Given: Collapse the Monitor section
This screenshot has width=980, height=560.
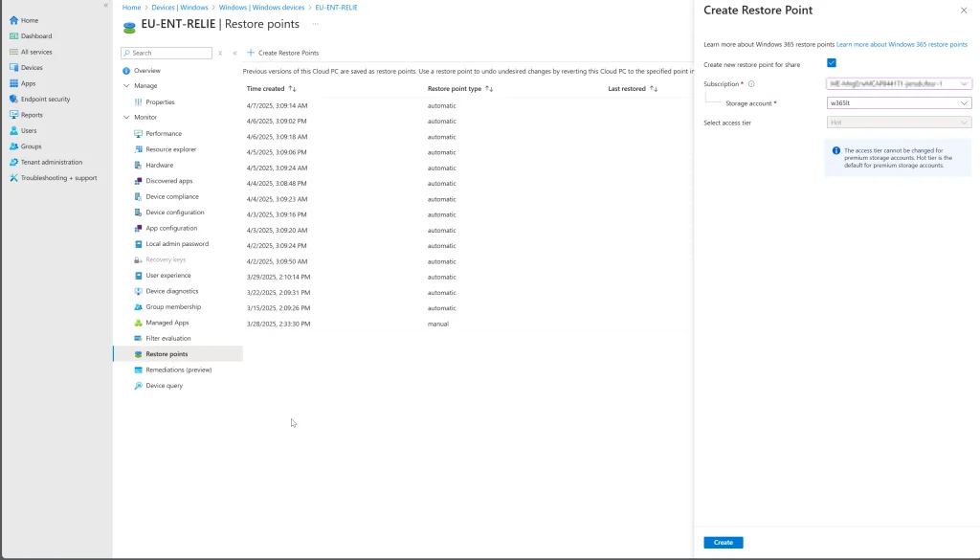Looking at the screenshot, I should (126, 117).
